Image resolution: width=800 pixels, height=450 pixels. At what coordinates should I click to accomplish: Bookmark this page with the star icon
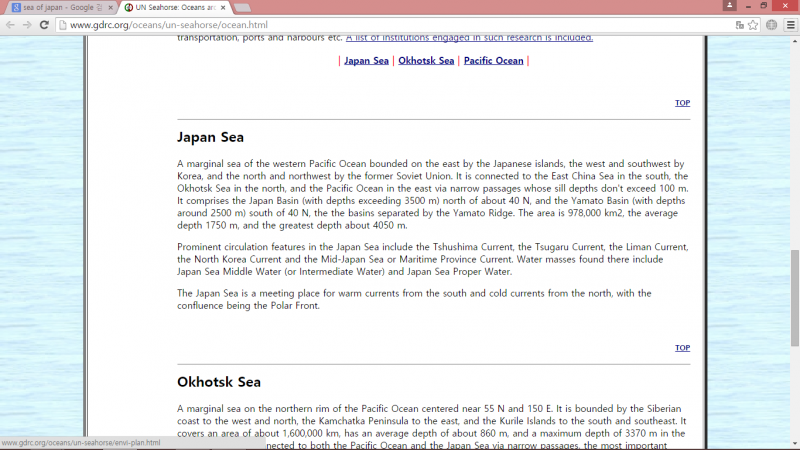coord(752,24)
